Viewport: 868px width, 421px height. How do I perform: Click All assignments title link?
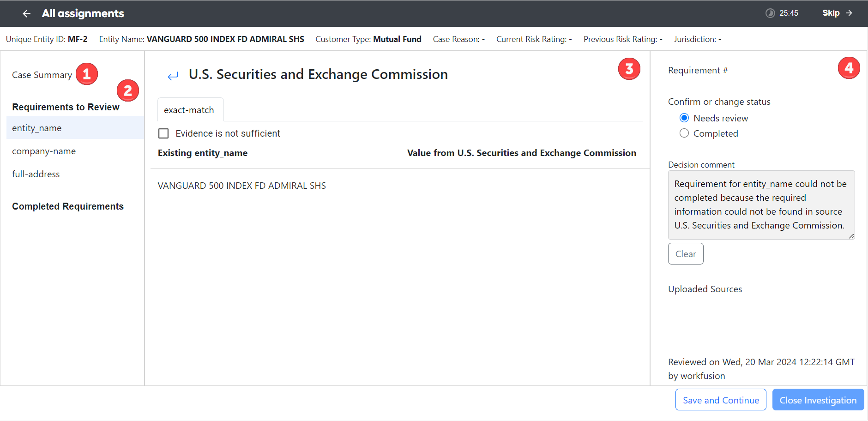coord(83,13)
